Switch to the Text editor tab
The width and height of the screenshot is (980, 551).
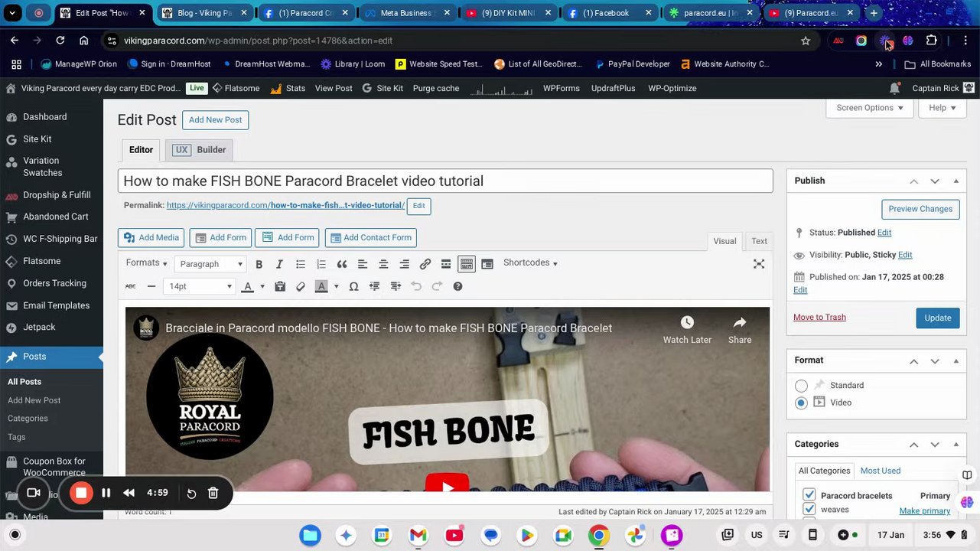coord(759,241)
